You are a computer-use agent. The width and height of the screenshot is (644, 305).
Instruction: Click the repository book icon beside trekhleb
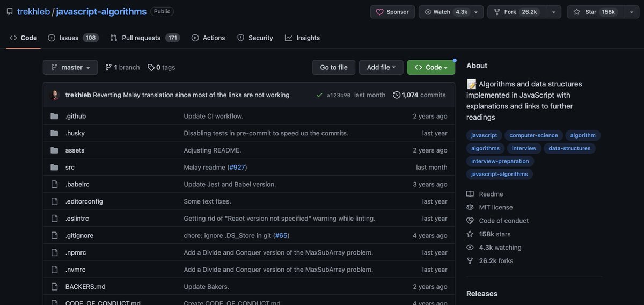coord(10,12)
